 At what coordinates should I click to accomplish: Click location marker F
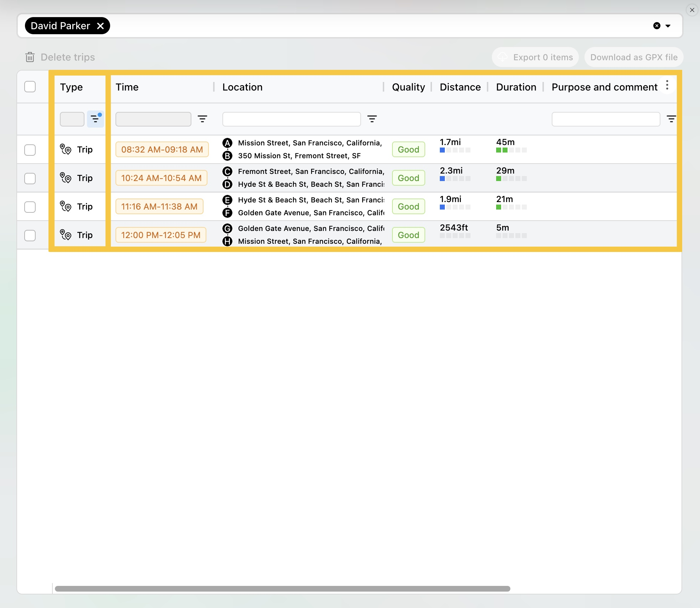click(x=227, y=213)
